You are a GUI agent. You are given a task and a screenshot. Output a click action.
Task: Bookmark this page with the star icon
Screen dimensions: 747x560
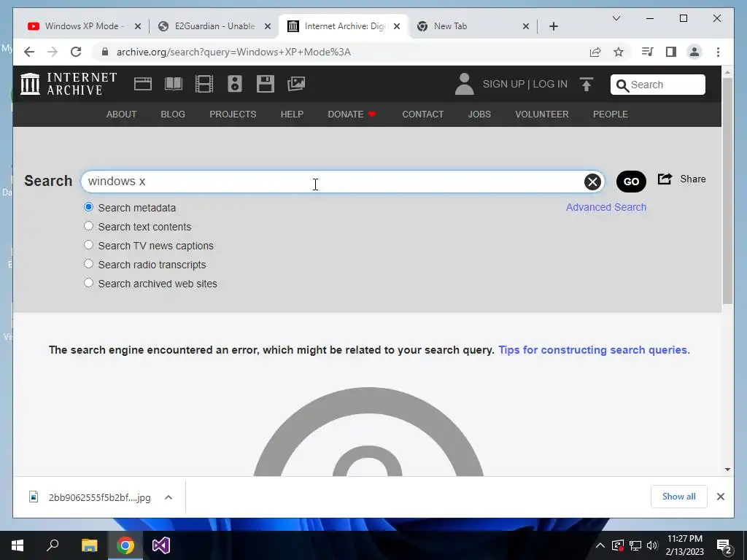point(619,52)
